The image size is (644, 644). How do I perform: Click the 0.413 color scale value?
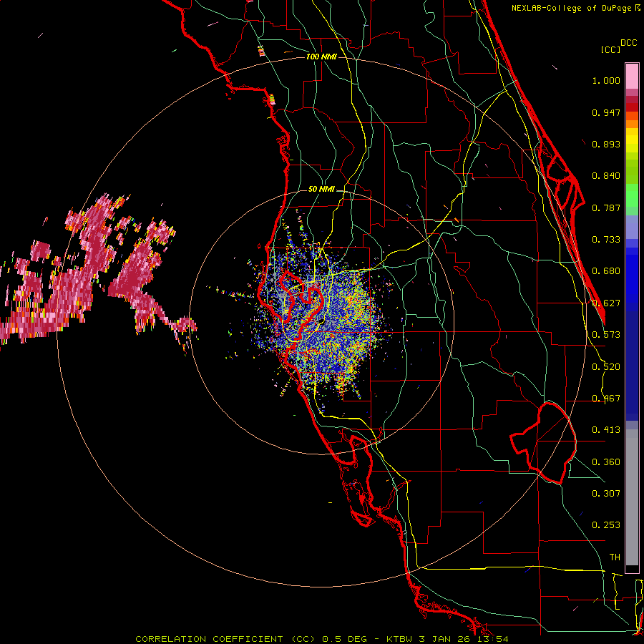pos(606,430)
